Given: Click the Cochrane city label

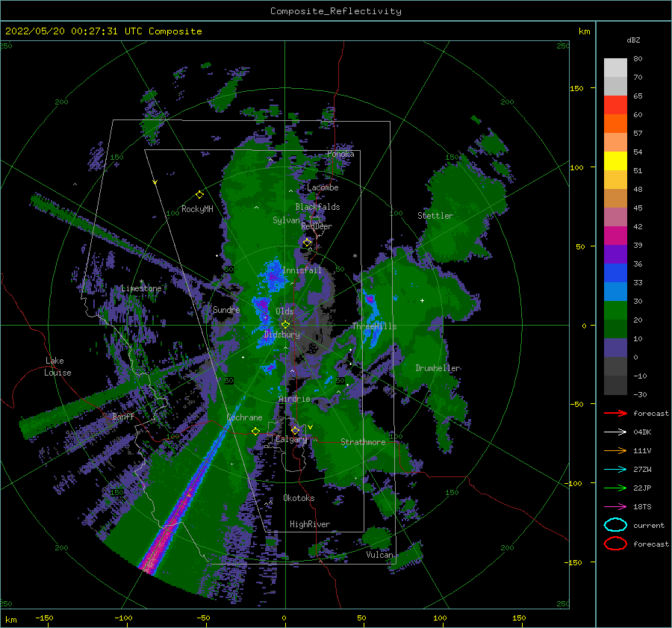Looking at the screenshot, I should 244,417.
